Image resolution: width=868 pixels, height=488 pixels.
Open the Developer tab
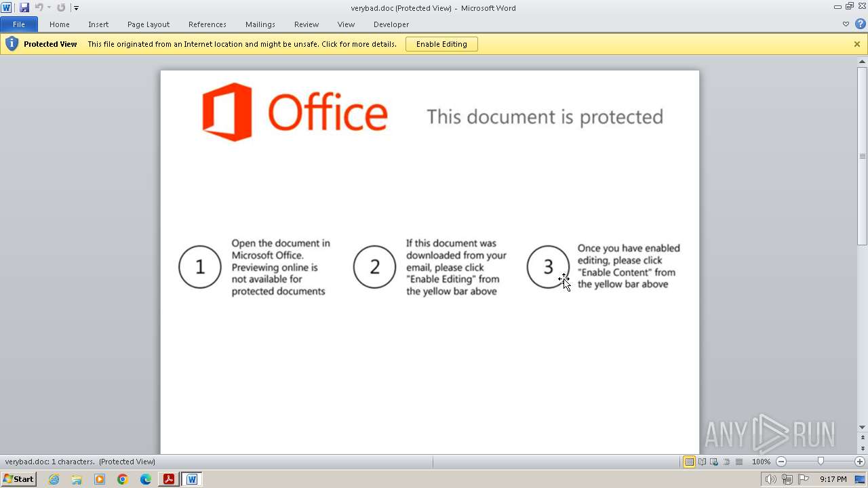[x=391, y=24]
